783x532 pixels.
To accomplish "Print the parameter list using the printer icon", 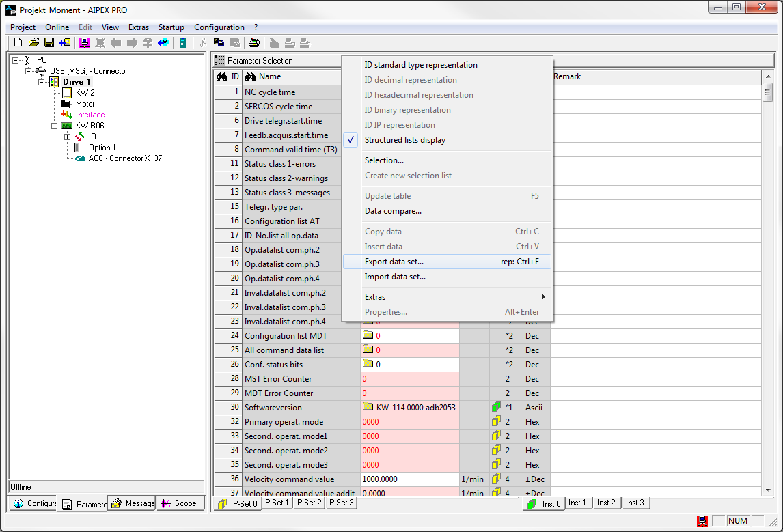I will (x=253, y=42).
